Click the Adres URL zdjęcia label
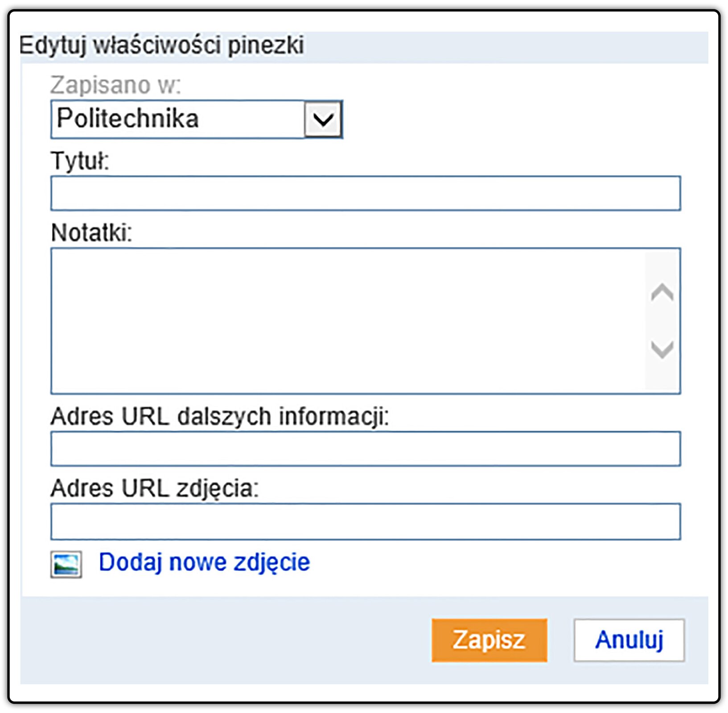 155,488
